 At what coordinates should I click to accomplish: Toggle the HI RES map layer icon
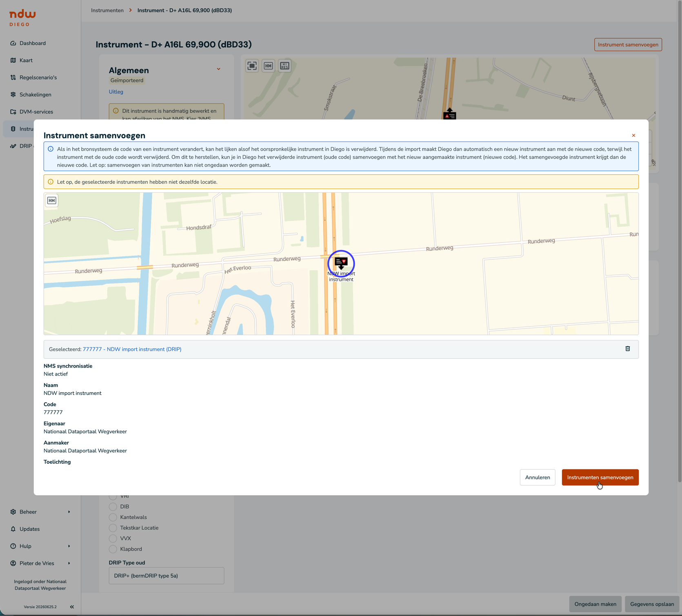pos(284,66)
